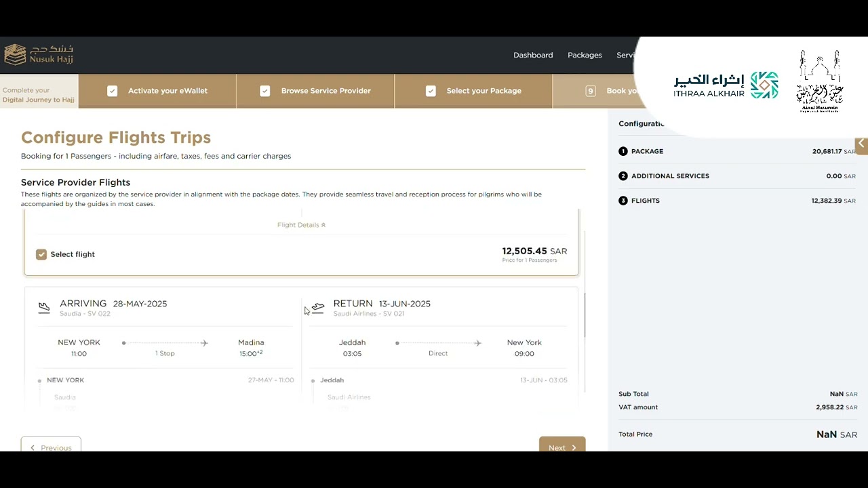The height and width of the screenshot is (488, 868).
Task: Click the 13-JUN - 03:05 departure time
Action: click(x=544, y=380)
